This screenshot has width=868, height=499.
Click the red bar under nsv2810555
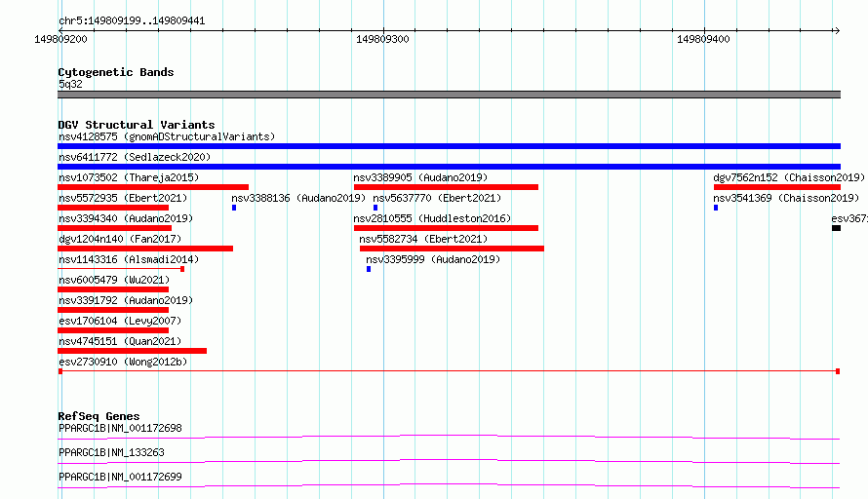coord(446,228)
